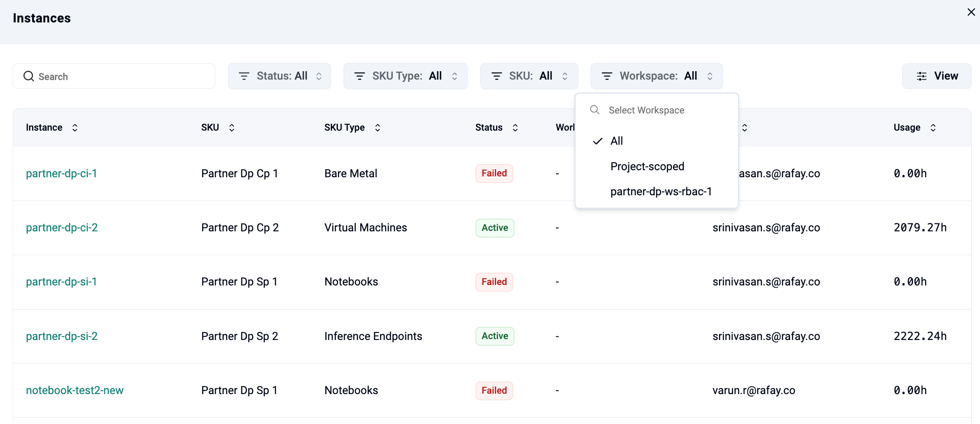Open the partner-dp-ci-1 instance link
This screenshot has width=980, height=424.
[62, 174]
